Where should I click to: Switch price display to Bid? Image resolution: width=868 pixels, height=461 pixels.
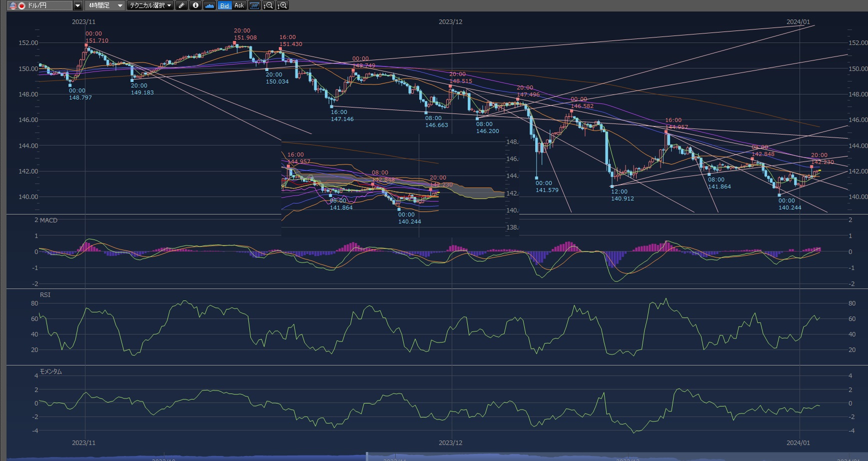224,5
